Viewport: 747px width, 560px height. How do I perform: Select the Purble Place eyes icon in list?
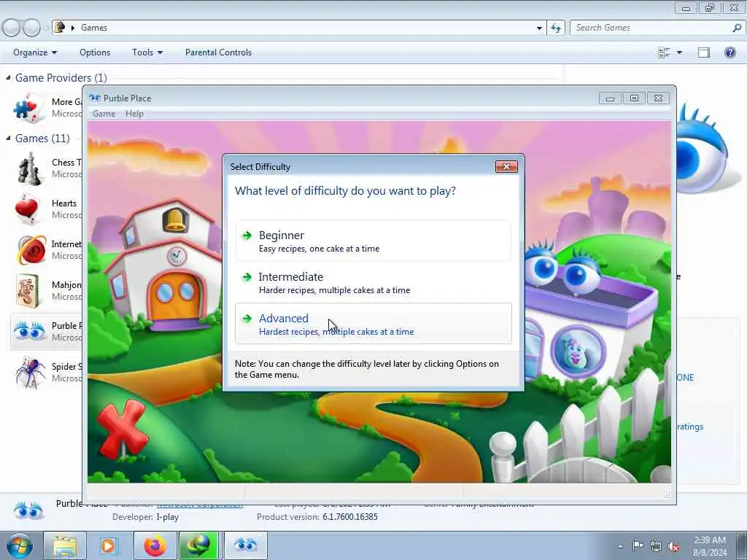click(28, 330)
